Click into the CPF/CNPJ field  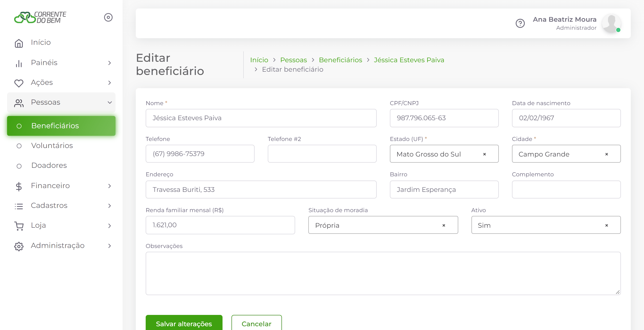(444, 118)
